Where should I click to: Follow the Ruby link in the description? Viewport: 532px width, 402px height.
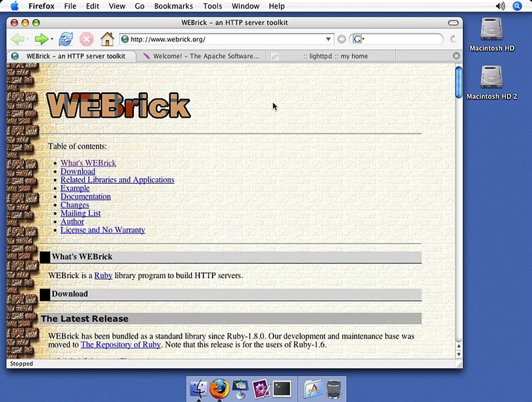pyautogui.click(x=103, y=276)
